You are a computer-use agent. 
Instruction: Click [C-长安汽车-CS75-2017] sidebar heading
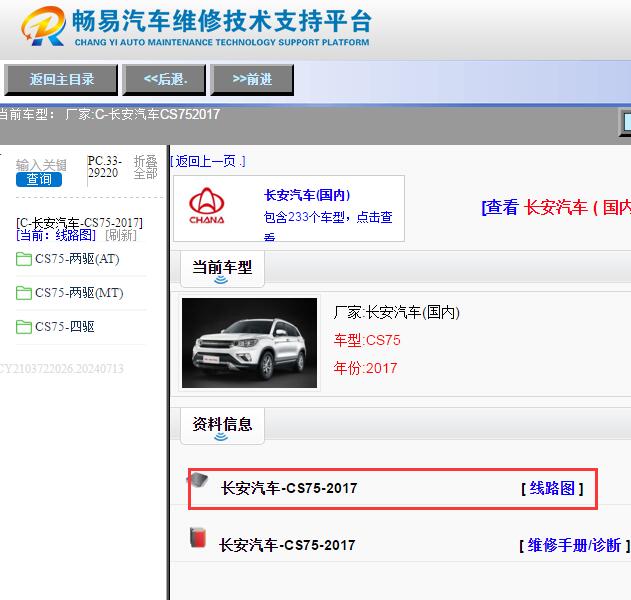[x=79, y=223]
